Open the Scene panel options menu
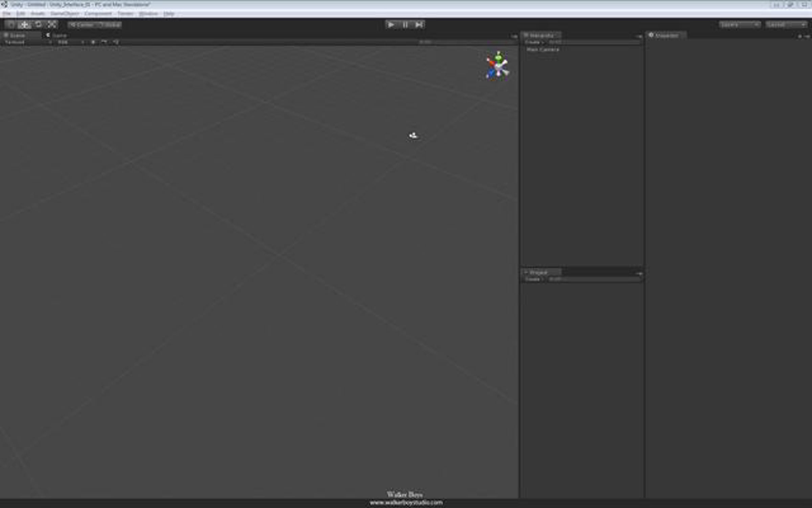 [x=514, y=36]
